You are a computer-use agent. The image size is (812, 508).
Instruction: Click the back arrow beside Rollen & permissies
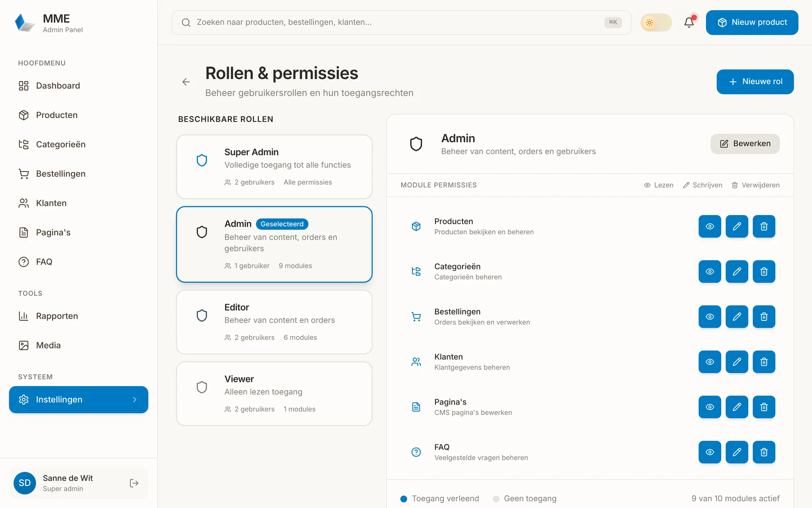point(186,82)
